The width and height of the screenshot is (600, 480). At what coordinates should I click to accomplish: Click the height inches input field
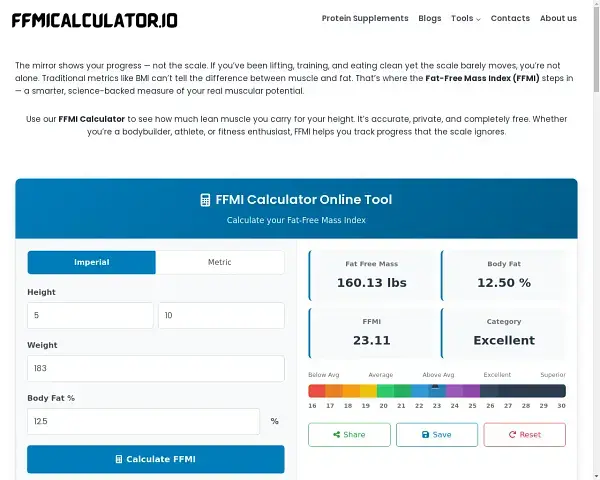(221, 316)
